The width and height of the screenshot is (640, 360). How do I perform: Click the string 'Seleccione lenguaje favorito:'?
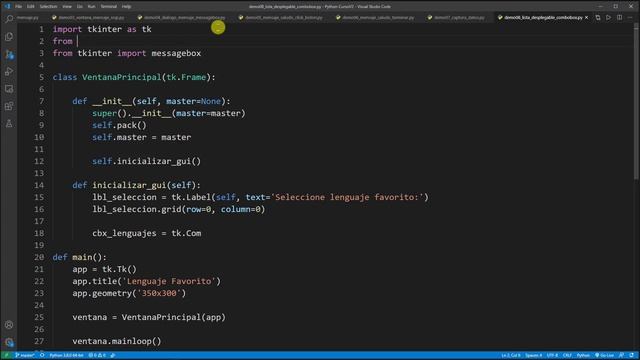click(x=347, y=197)
